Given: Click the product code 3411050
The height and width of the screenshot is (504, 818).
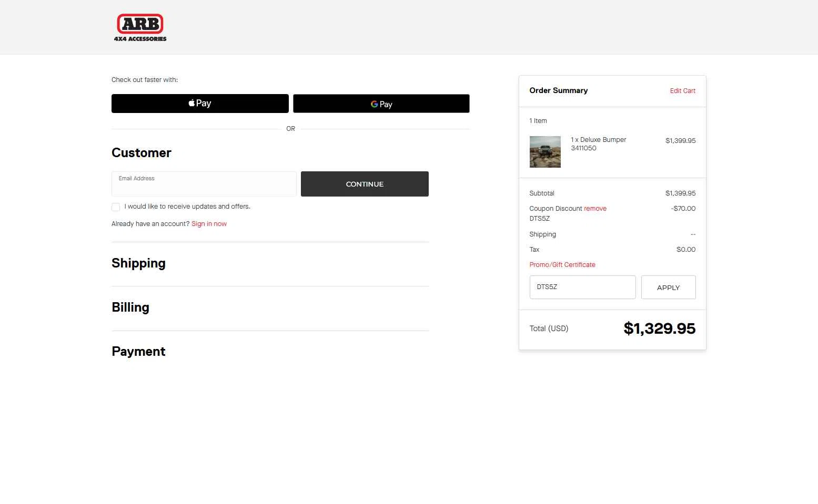Looking at the screenshot, I should [x=583, y=148].
